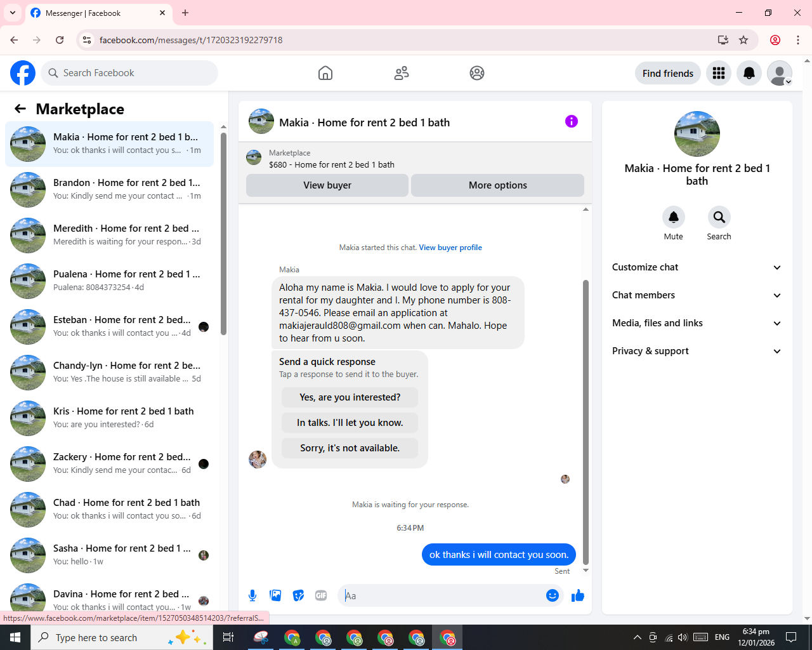Click the Search Facebook field

point(129,73)
